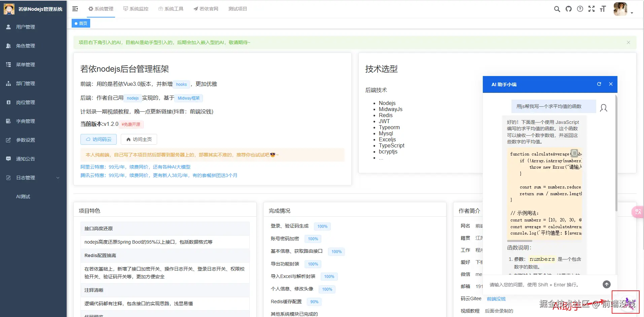This screenshot has height=317, width=644.
Task: Click the 90% tag for Redis缓存配置
Action: 314,302
